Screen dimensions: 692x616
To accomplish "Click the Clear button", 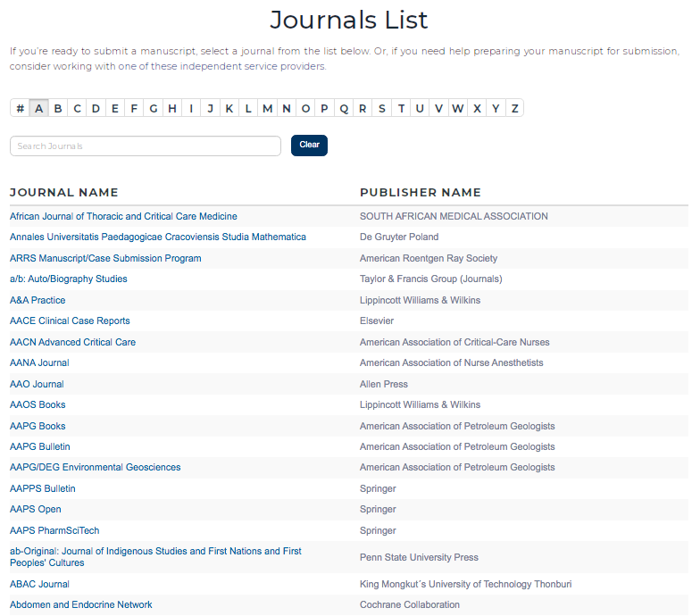I will coord(309,146).
